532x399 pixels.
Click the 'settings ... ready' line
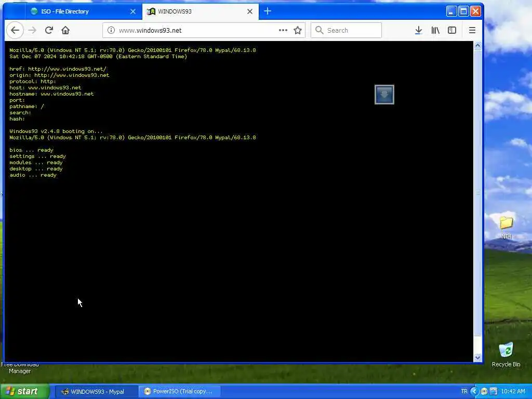37,156
